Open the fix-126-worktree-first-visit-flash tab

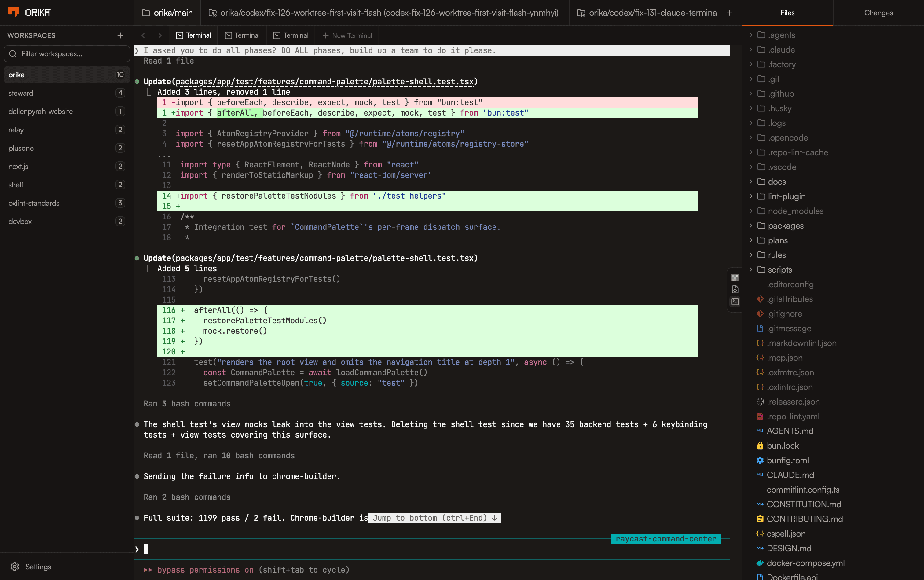[385, 13]
